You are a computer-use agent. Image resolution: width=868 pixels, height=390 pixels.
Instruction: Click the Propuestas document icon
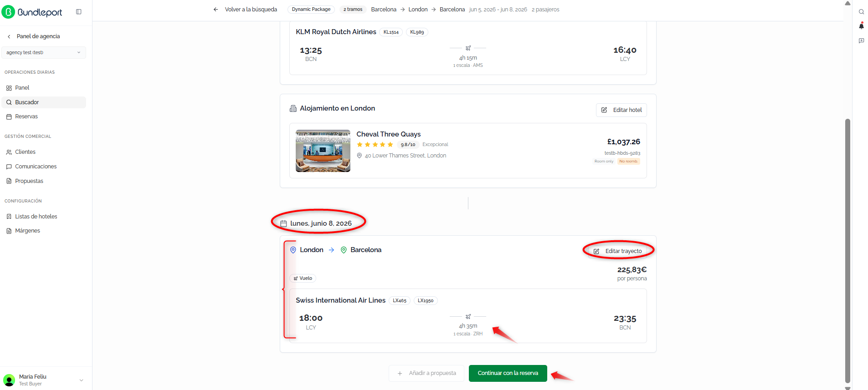pos(9,181)
